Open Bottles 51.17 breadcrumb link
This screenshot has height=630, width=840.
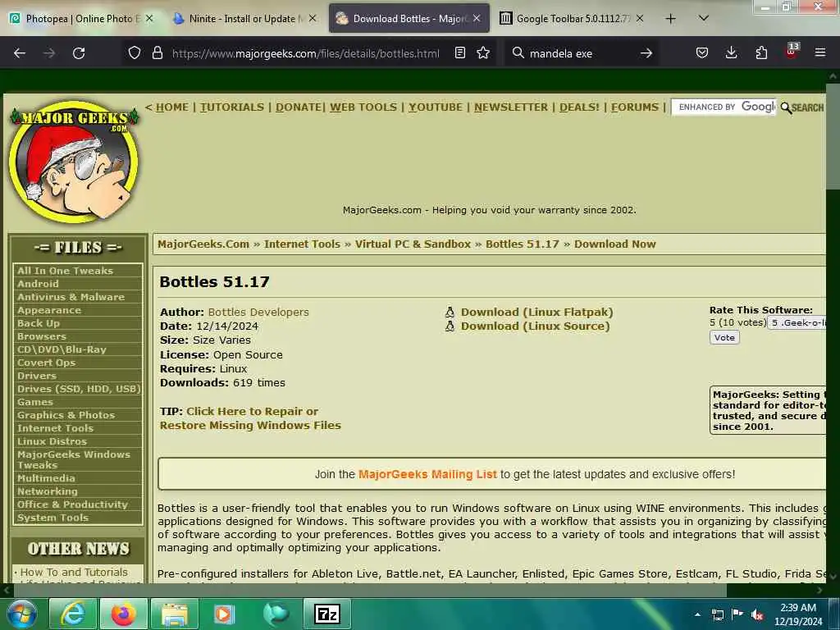click(522, 244)
